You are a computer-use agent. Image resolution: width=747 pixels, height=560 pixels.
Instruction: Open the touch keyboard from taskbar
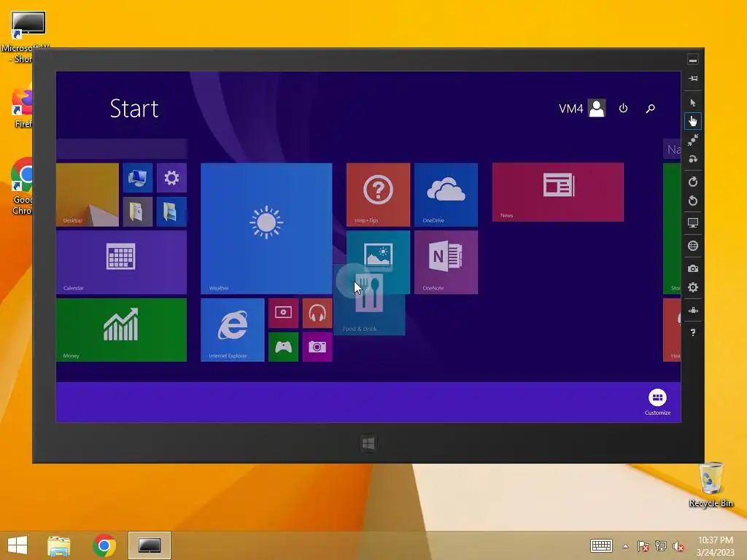(601, 545)
